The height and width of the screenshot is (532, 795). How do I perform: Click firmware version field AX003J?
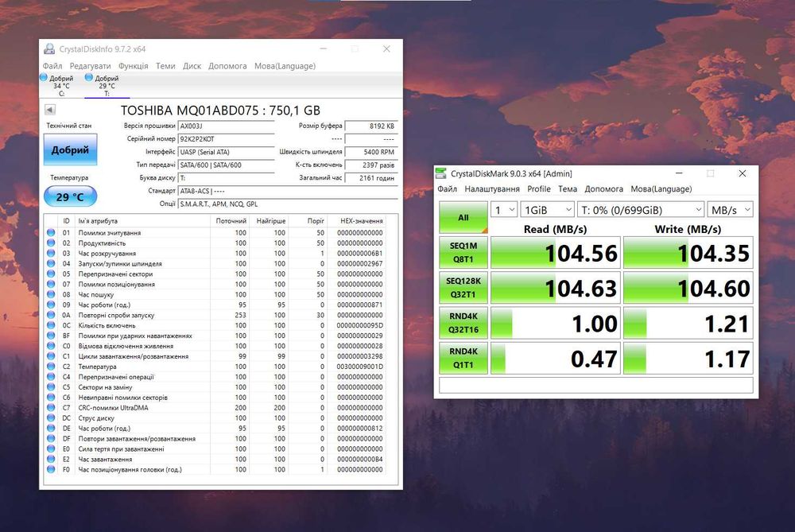click(226, 126)
